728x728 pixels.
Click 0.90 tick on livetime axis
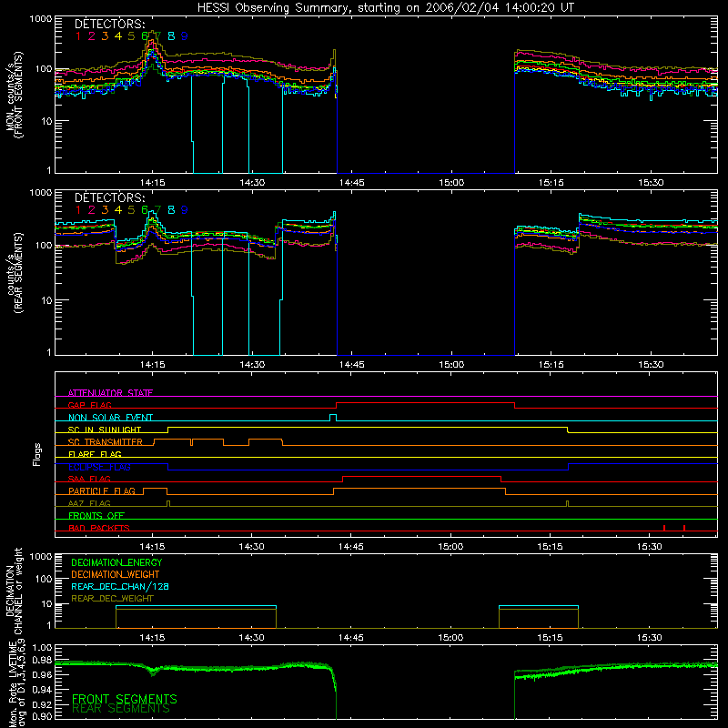point(43,716)
